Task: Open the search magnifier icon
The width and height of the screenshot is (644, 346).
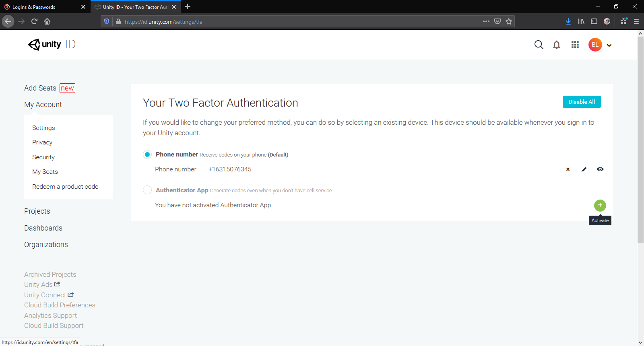Action: (x=539, y=45)
